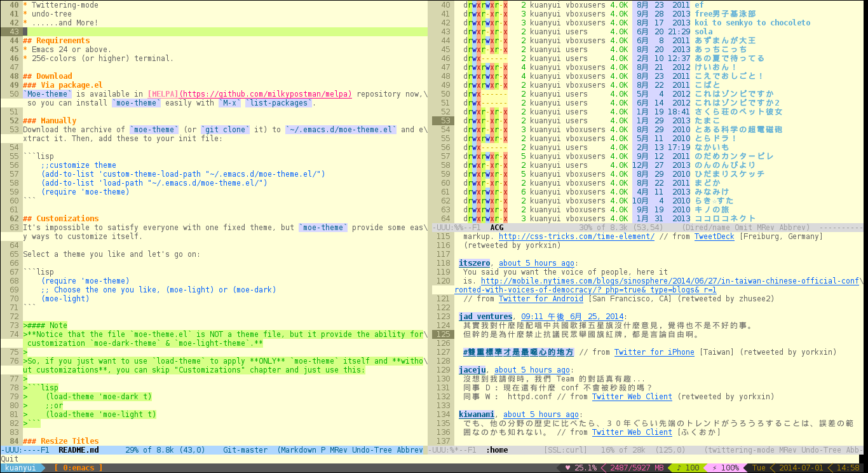Screen dimensions: 868x473
Task: Open itszero's user profile link
Action: pyautogui.click(x=475, y=263)
